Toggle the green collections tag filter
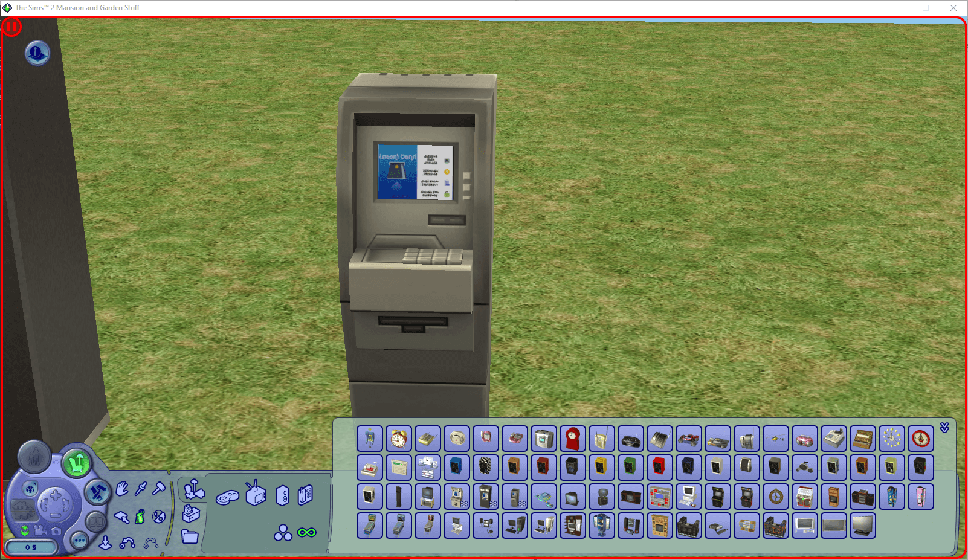The width and height of the screenshot is (968, 560). point(140,517)
